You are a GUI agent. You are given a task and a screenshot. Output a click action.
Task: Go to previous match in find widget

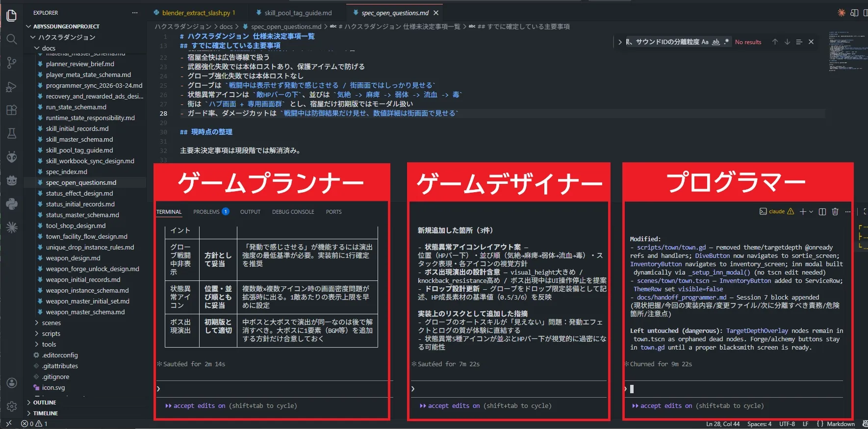tap(775, 42)
